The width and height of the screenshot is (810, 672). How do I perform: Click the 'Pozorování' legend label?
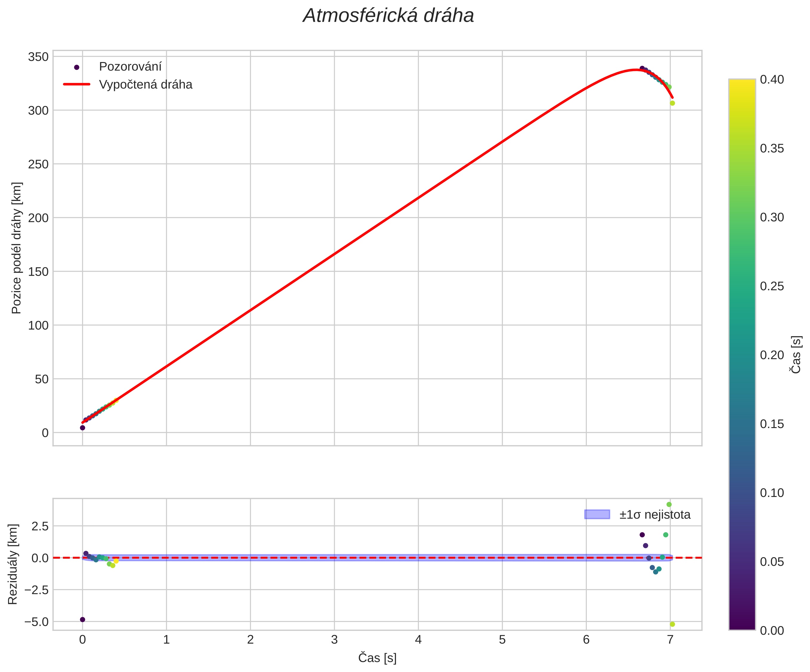(x=130, y=67)
